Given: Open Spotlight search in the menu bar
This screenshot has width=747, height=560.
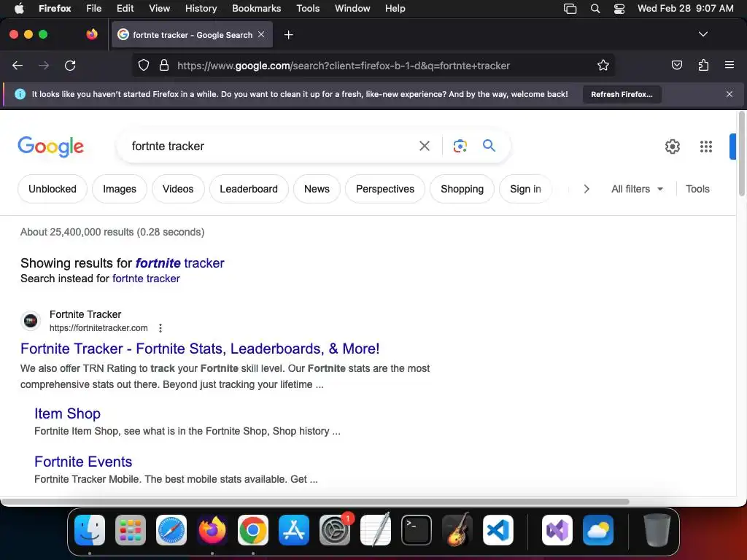Looking at the screenshot, I should (x=595, y=9).
